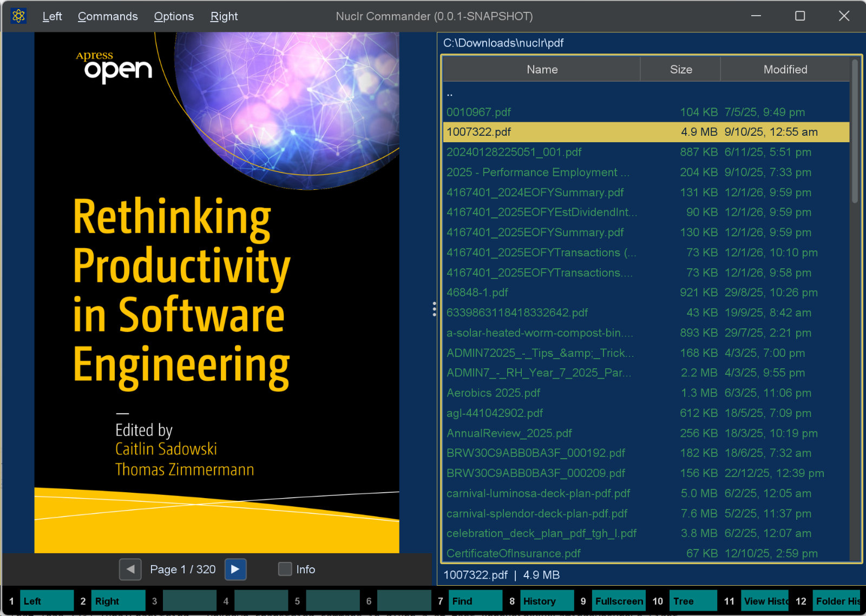Select ADMIN7_-_RH_Year_7_2025 file
This screenshot has height=616, width=866.
click(x=646, y=373)
